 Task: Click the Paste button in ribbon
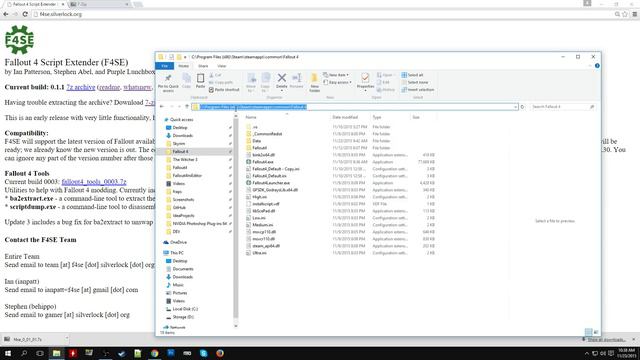(200, 80)
